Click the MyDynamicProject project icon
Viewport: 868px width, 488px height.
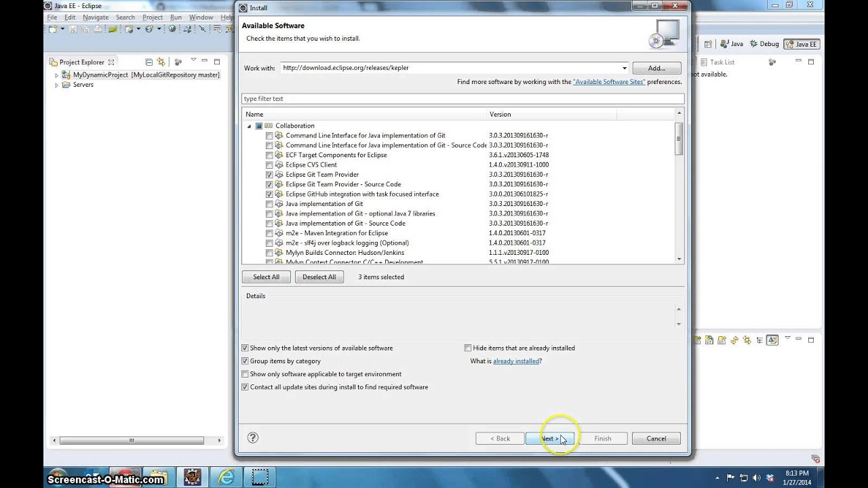pyautogui.click(x=67, y=75)
